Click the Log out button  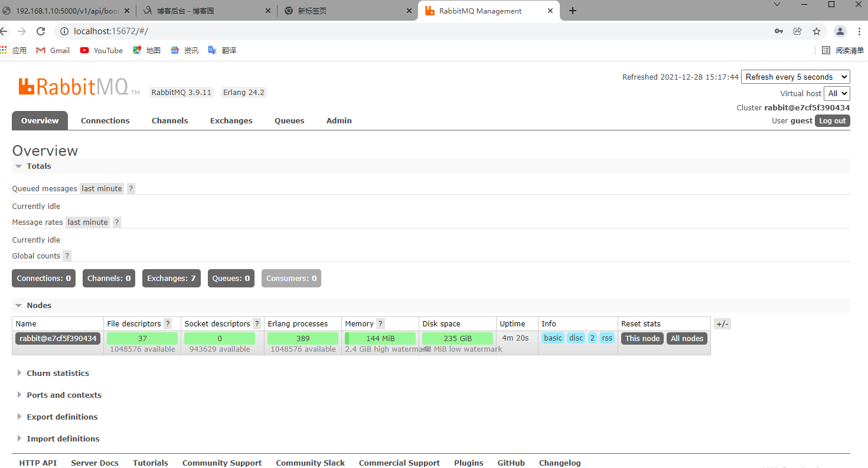[833, 120]
